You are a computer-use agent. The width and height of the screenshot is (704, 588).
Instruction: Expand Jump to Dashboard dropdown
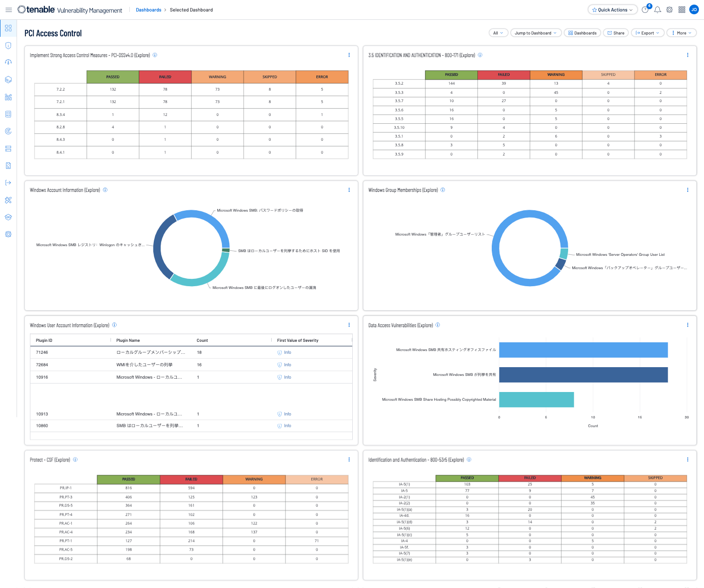536,33
